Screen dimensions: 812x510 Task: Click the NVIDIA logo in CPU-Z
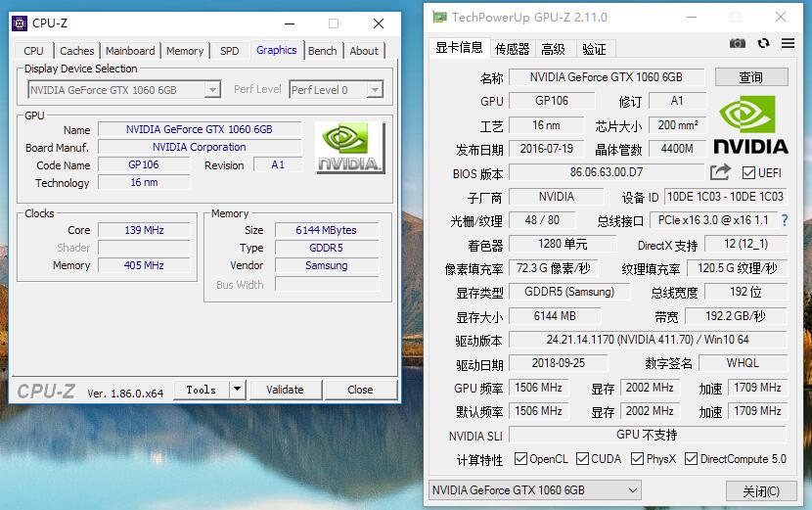349,147
